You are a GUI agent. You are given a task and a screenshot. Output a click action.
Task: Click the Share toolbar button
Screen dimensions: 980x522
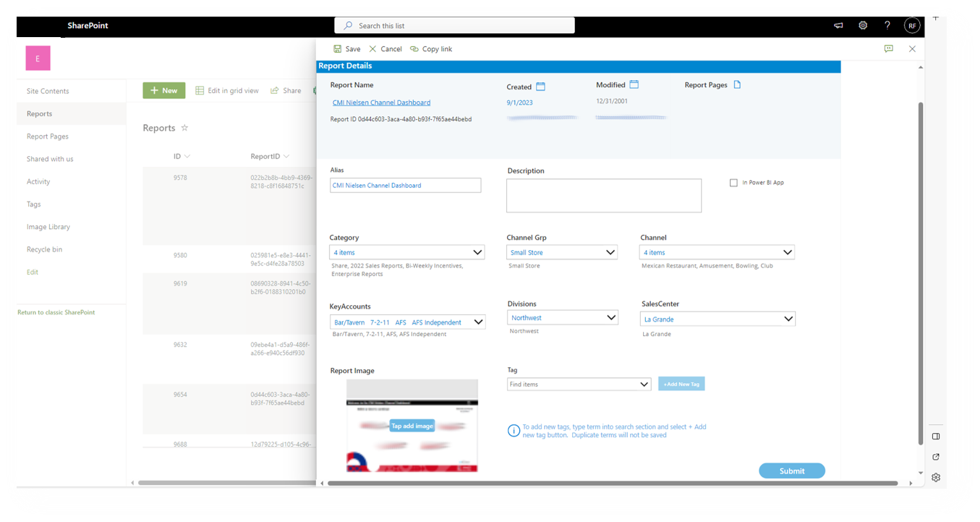tap(286, 91)
